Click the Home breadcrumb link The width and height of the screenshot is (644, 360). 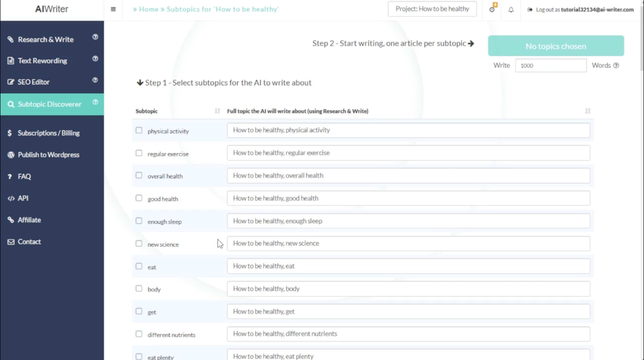coord(148,9)
